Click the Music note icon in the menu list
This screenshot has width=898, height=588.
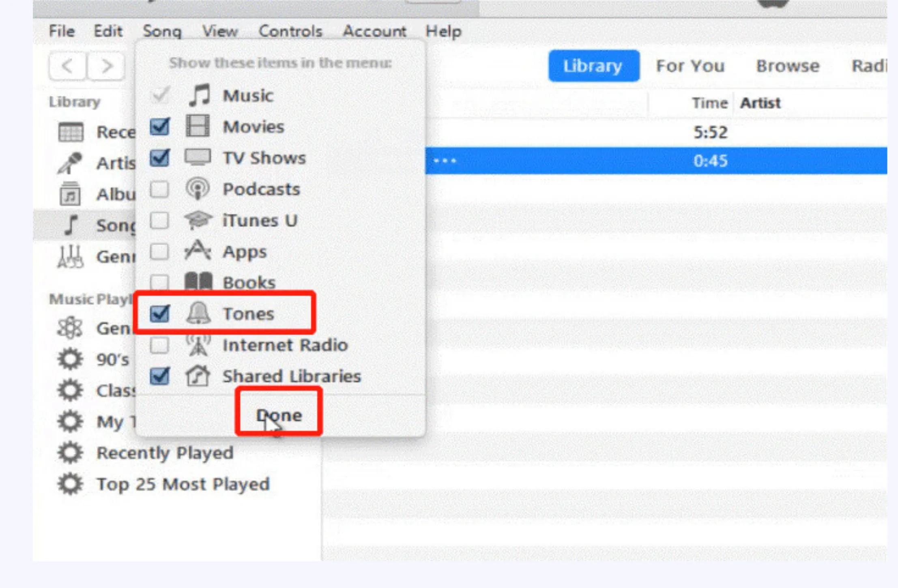click(199, 95)
